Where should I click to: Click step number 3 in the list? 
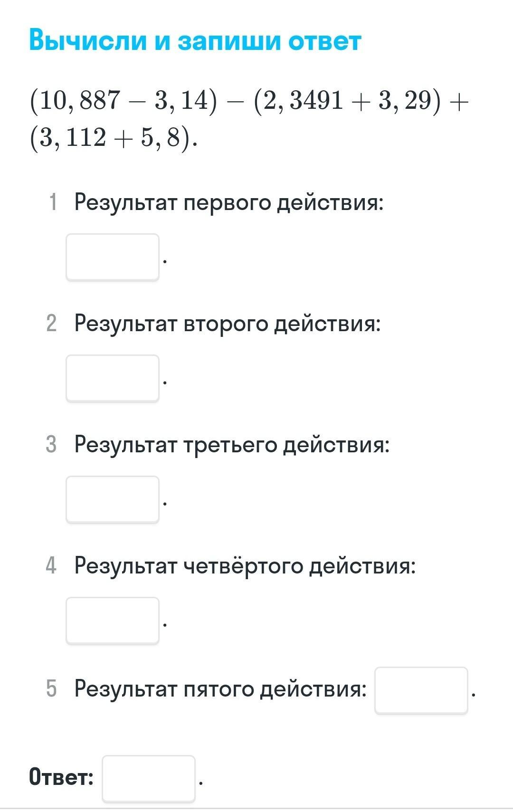51,445
